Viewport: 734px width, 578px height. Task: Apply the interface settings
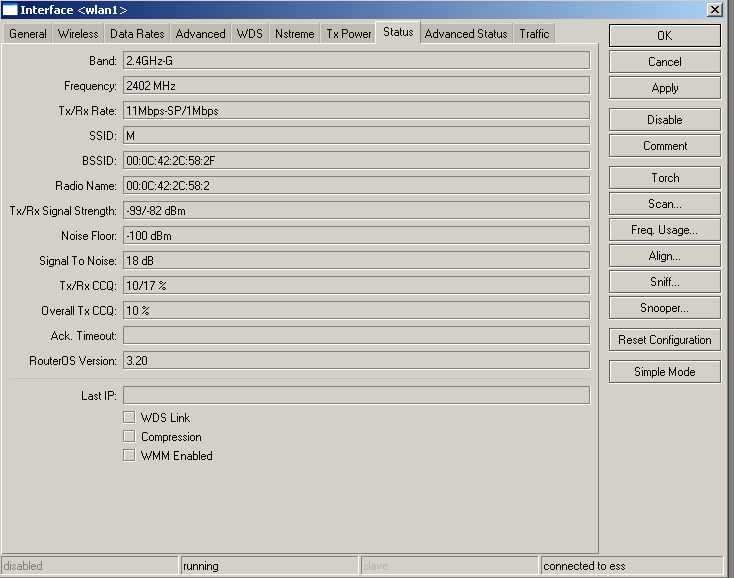click(664, 88)
